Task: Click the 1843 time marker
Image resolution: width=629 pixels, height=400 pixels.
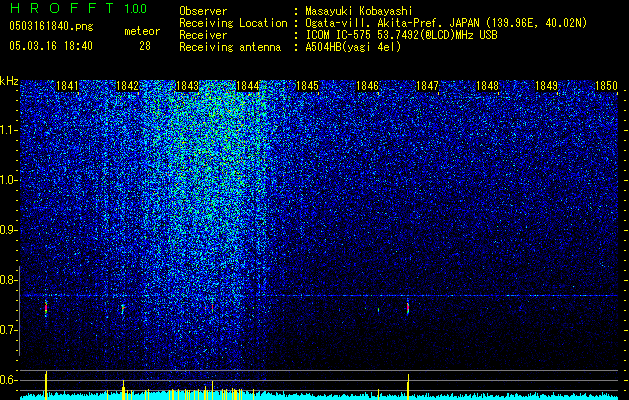Action: 187,86
